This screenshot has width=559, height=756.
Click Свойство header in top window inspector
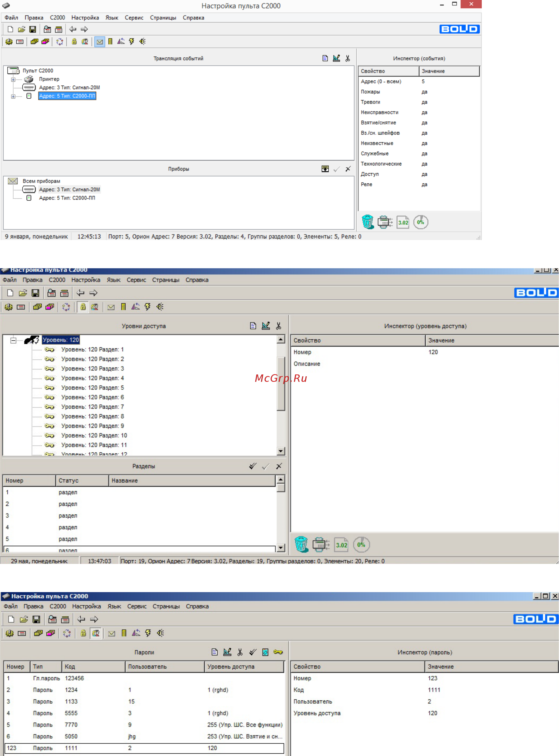[x=388, y=71]
